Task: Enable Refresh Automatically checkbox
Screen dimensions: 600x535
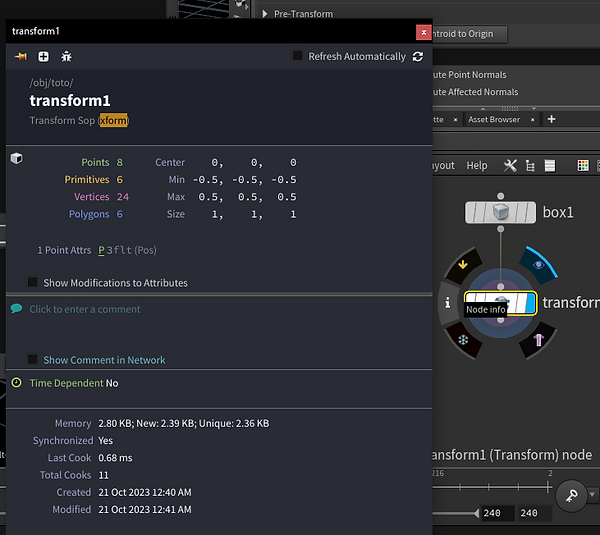Action: [x=297, y=56]
